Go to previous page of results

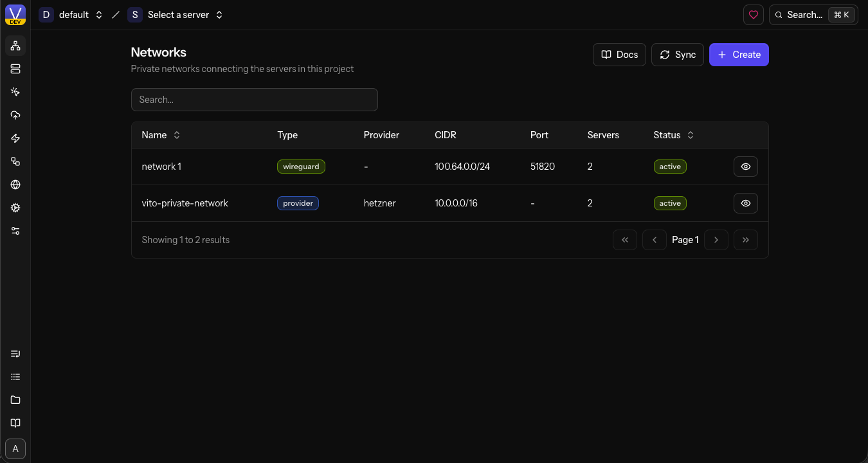pos(655,240)
